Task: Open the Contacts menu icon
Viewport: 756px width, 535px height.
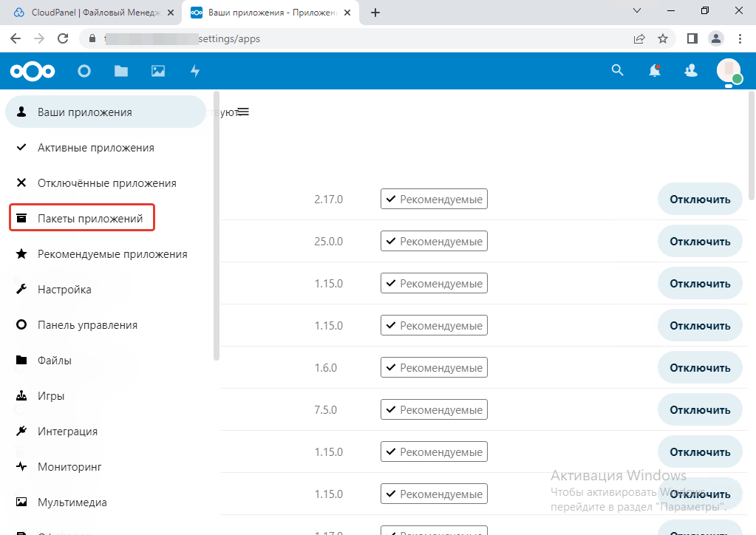Action: (x=691, y=71)
